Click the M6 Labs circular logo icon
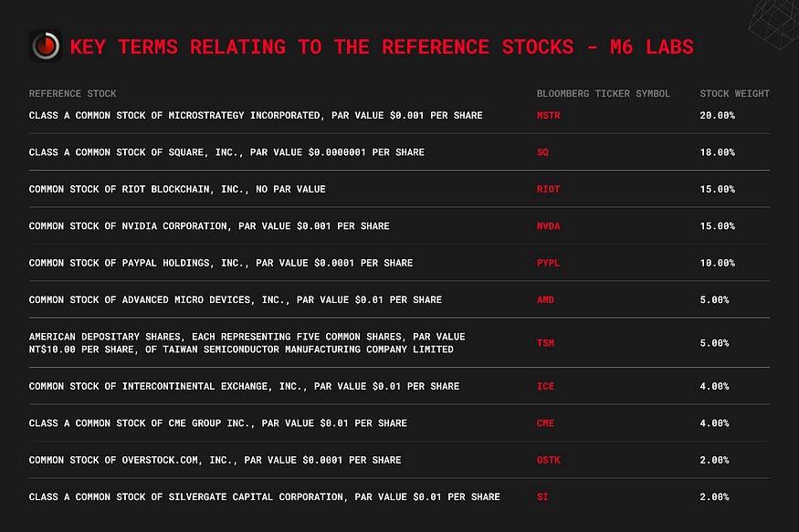Screen dimensions: 799x532 (46, 46)
